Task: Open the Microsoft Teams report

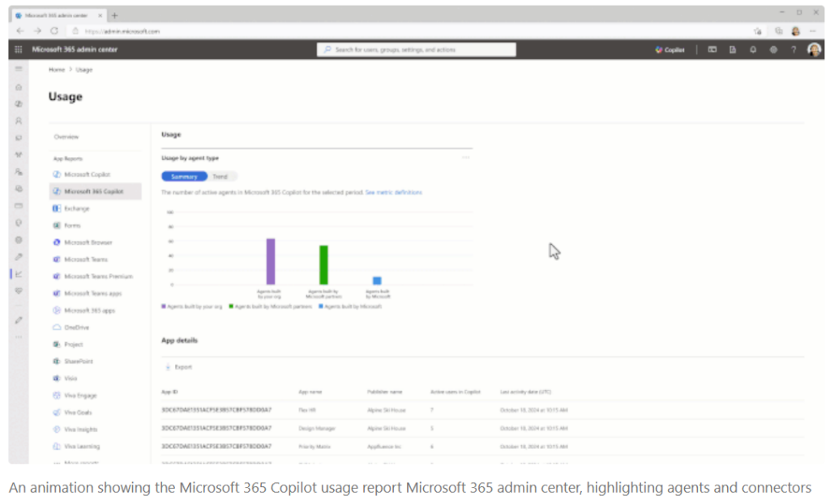Action: [86, 259]
